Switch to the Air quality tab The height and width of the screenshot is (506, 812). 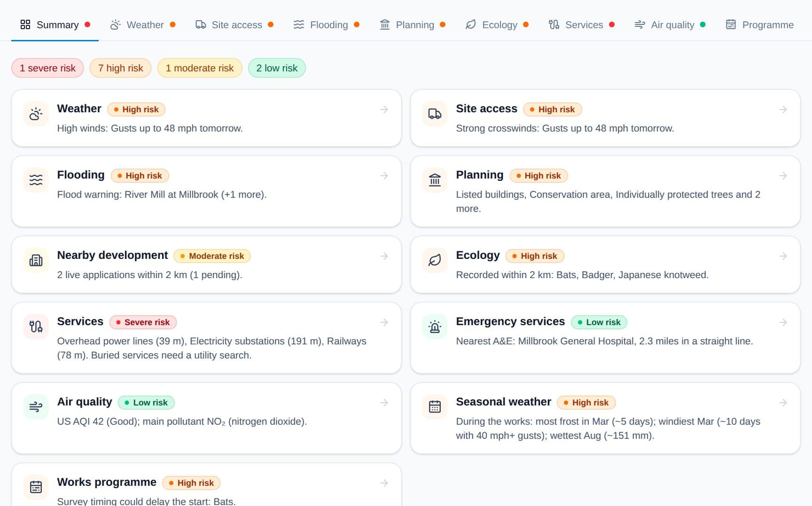670,25
